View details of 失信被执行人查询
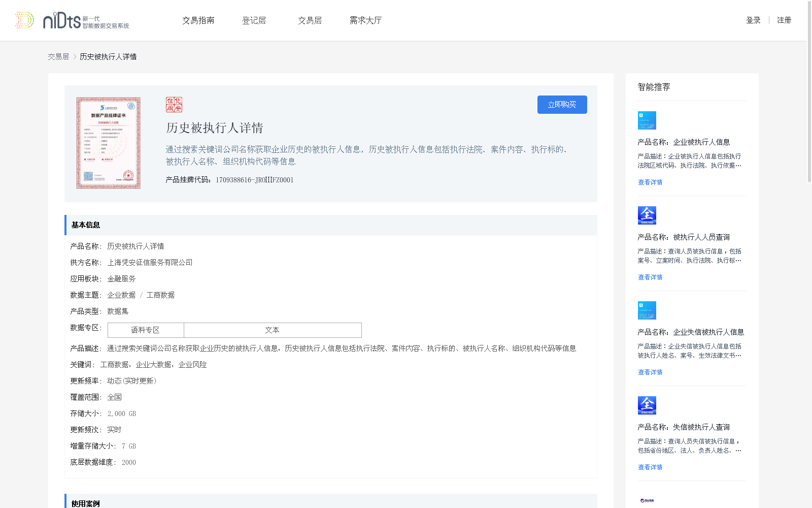The image size is (812, 508). [650, 467]
